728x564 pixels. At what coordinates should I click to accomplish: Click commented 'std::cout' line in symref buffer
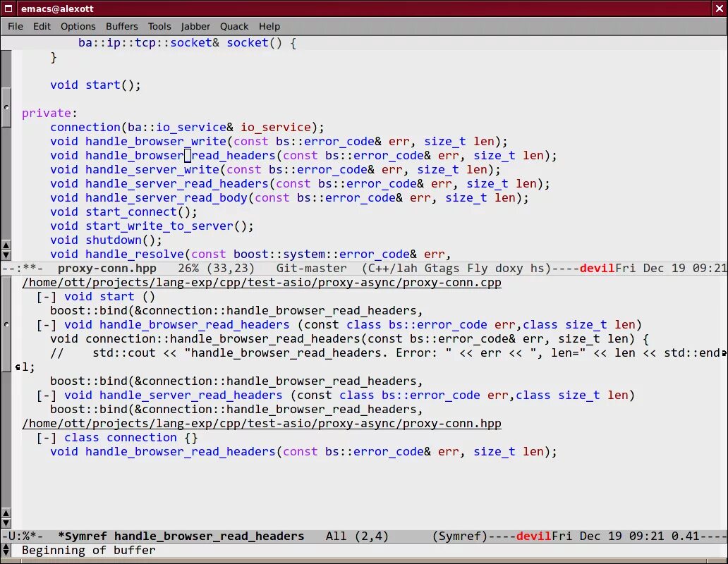tap(387, 353)
